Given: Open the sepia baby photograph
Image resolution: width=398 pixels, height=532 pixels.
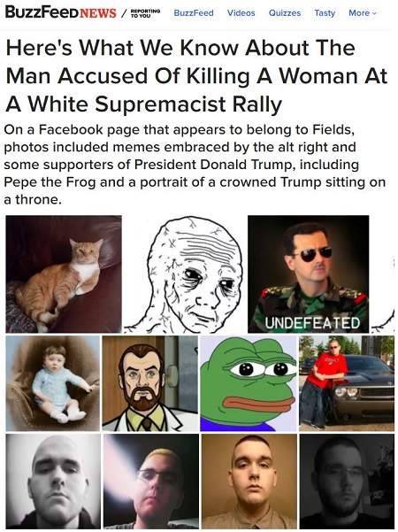Looking at the screenshot, I should 53,383.
